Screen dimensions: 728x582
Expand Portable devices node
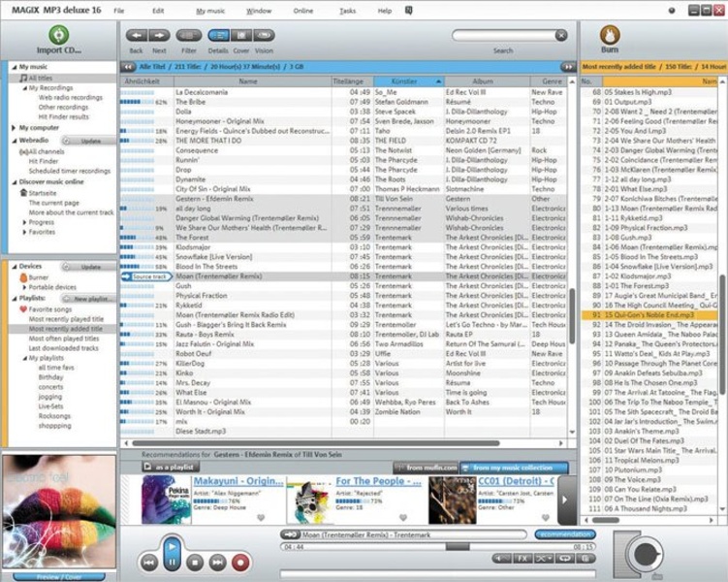(x=24, y=287)
